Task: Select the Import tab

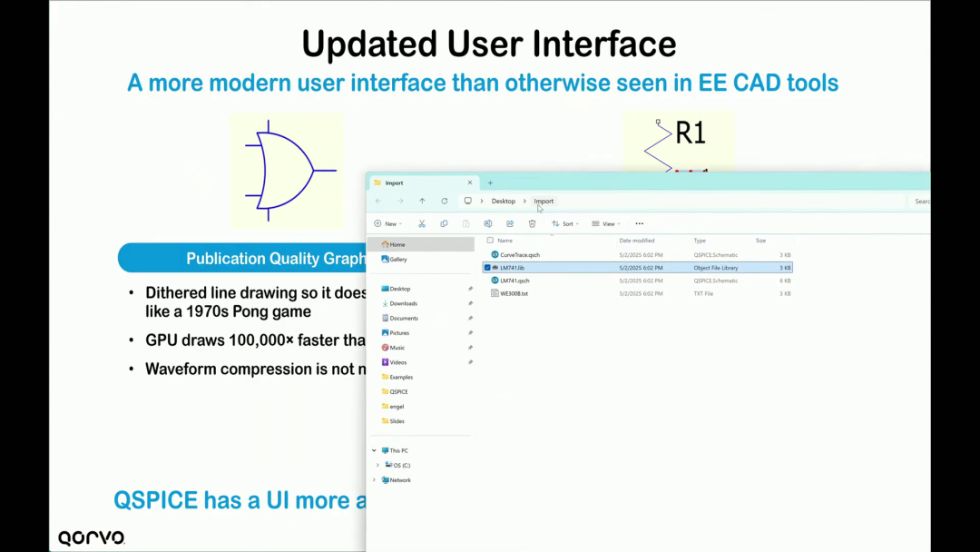Action: (424, 183)
